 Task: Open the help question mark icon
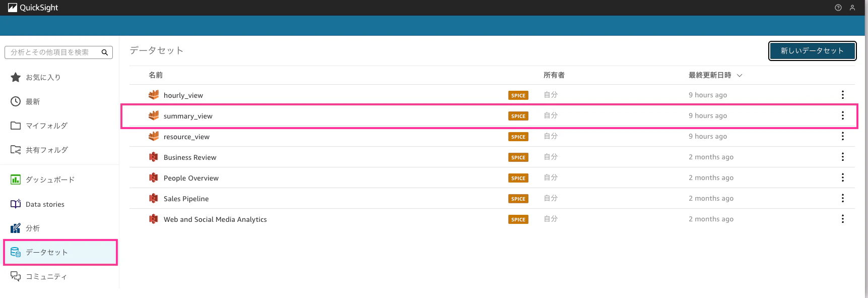pos(838,8)
